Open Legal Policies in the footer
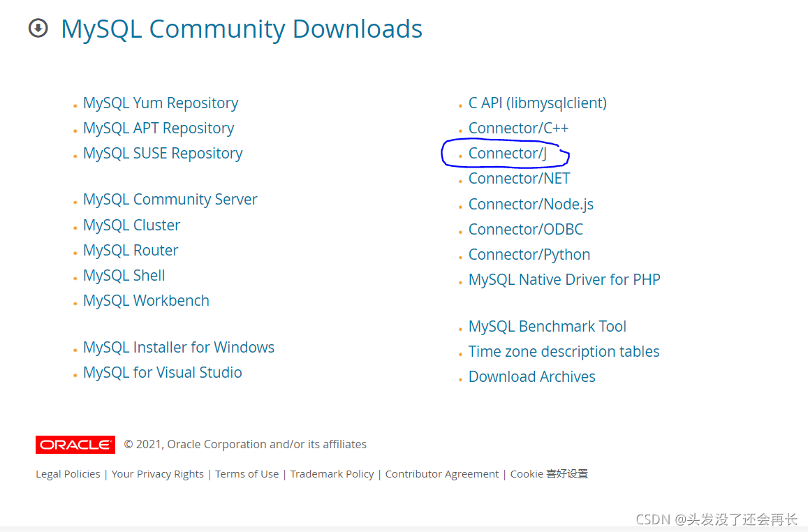 [x=68, y=474]
